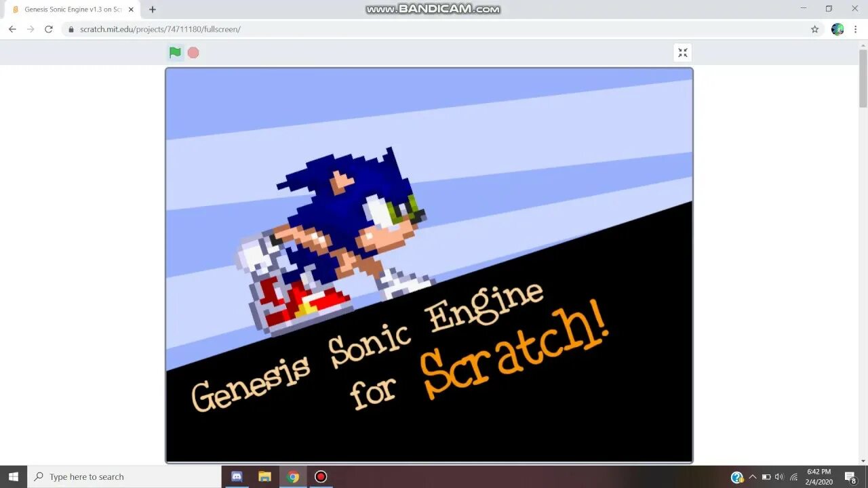868x488 pixels.
Task: Open File Explorer from the taskbar
Action: point(264,476)
